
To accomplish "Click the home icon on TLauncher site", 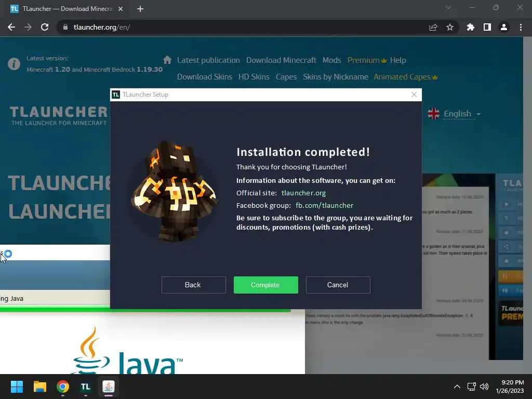I will [x=167, y=60].
